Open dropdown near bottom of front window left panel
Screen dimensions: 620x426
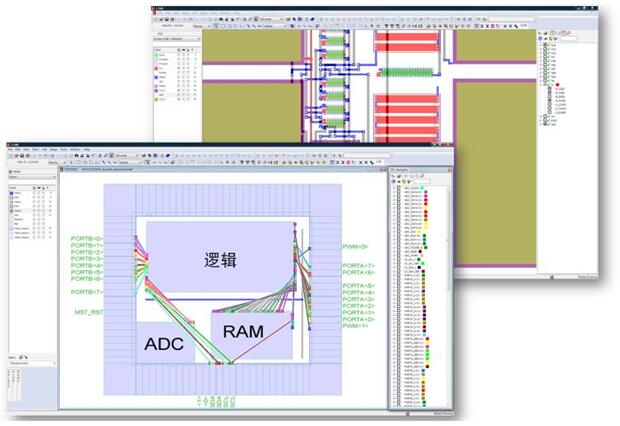coord(32,363)
